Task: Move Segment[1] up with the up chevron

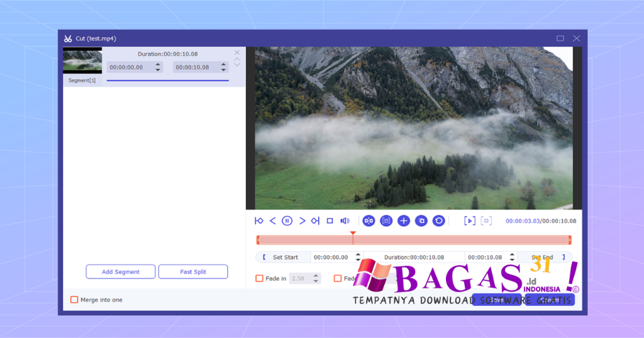Action: 237,59
